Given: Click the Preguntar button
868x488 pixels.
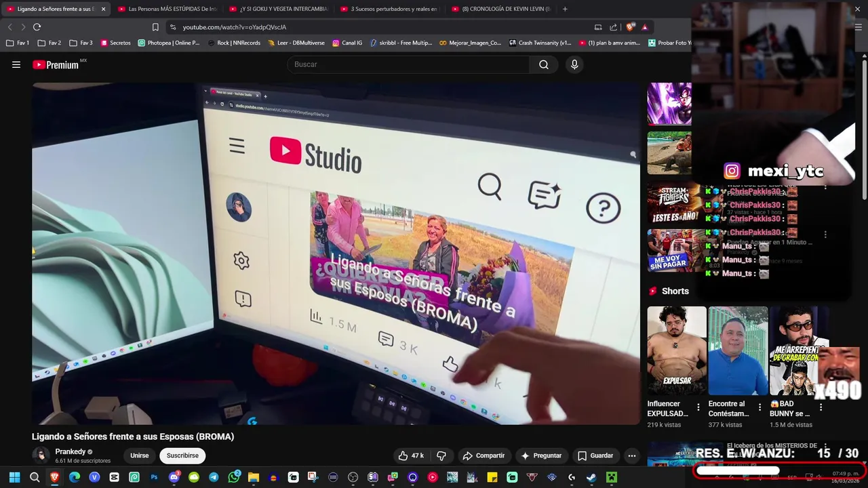Looking at the screenshot, I should 540,455.
